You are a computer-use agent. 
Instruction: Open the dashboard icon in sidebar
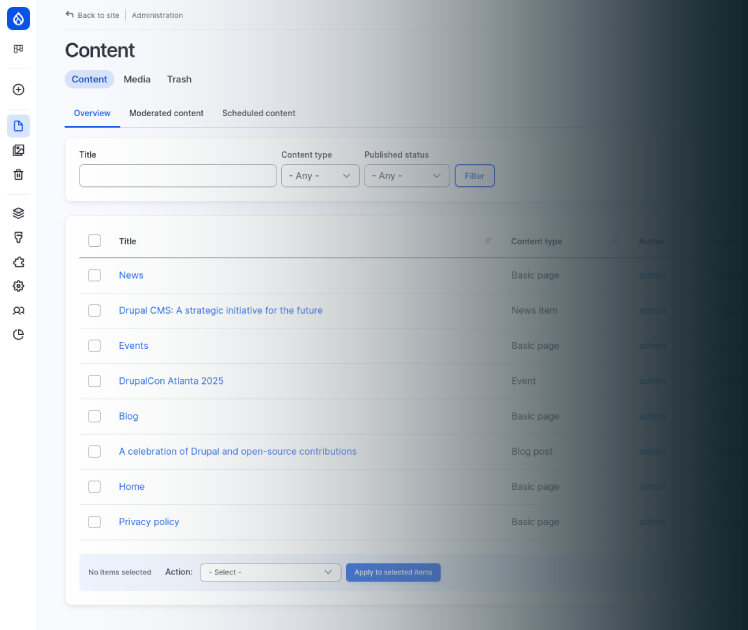(18, 49)
